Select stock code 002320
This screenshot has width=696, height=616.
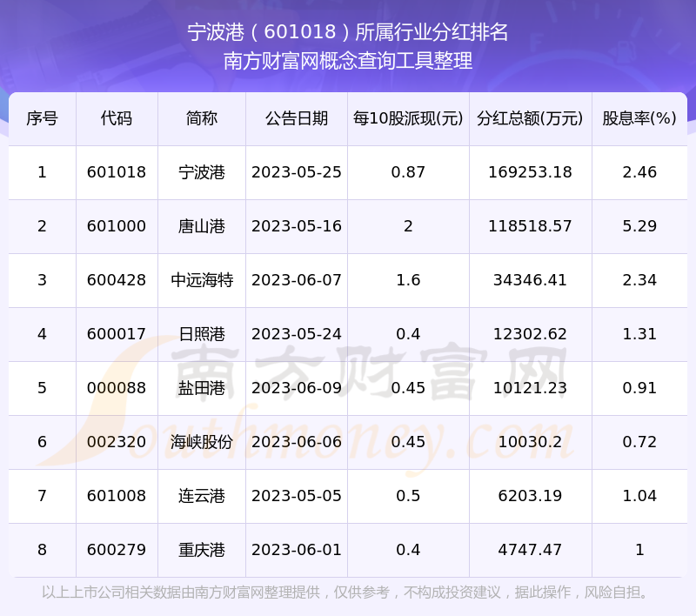117,442
